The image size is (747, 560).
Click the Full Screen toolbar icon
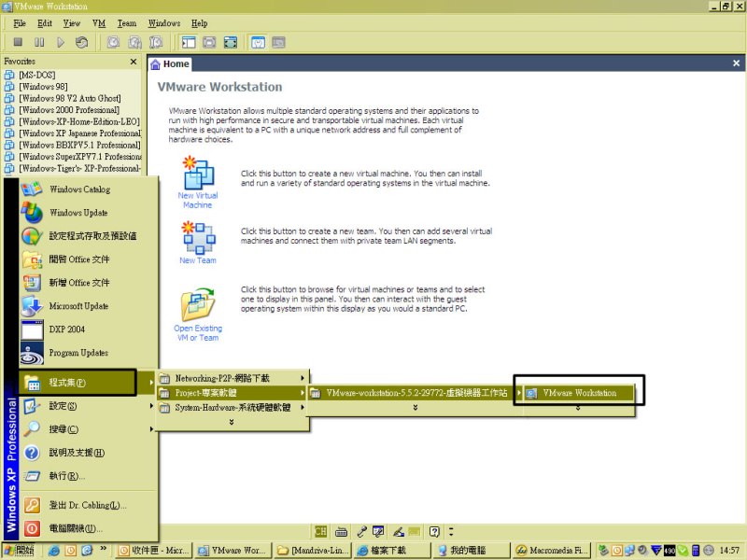pyautogui.click(x=209, y=42)
